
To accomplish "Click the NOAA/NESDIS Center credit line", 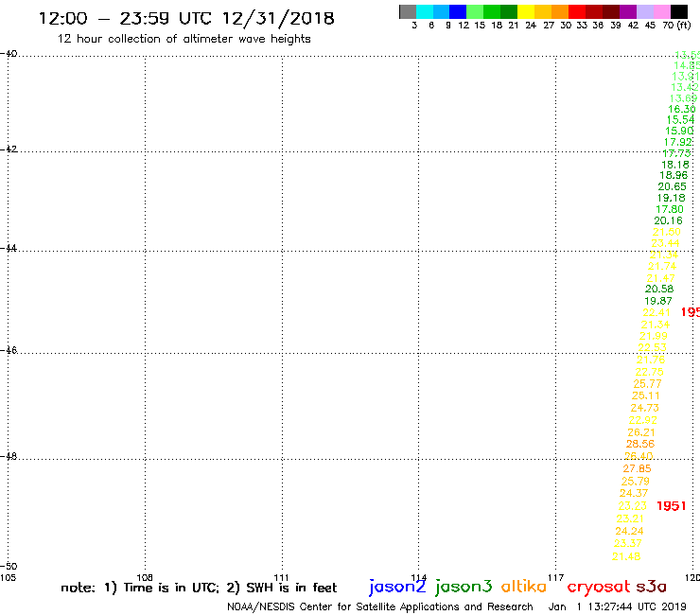I will coord(380,607).
